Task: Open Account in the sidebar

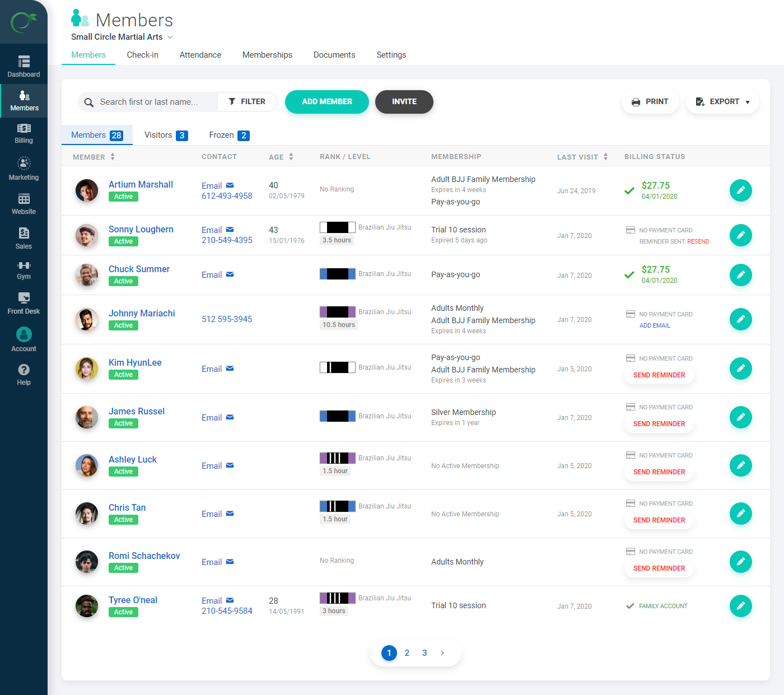Action: pos(24,339)
